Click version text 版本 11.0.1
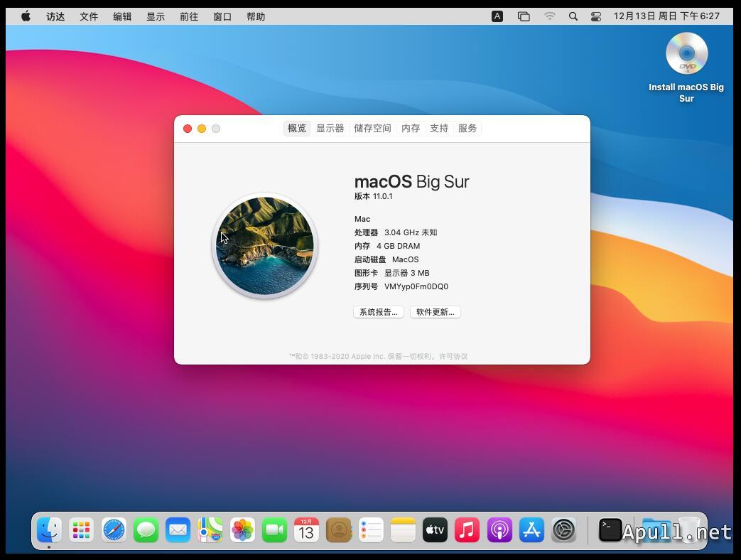This screenshot has height=560, width=741. tap(373, 196)
